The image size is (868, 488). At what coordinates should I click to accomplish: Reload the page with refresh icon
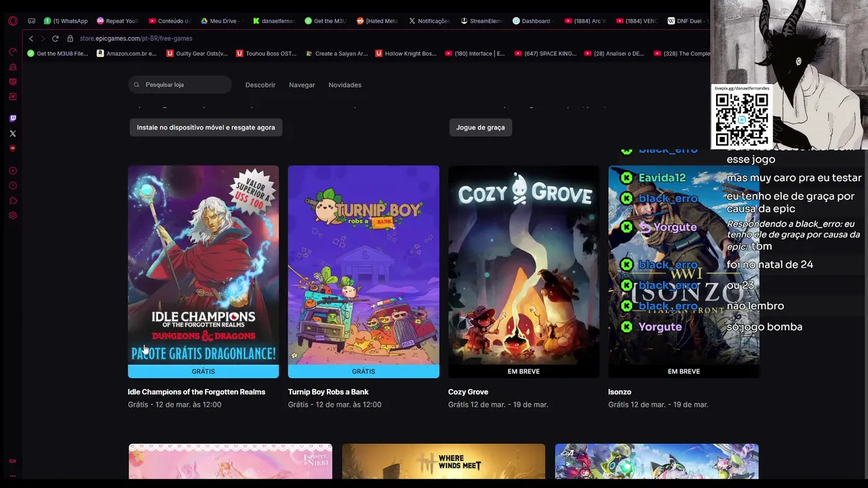point(56,39)
